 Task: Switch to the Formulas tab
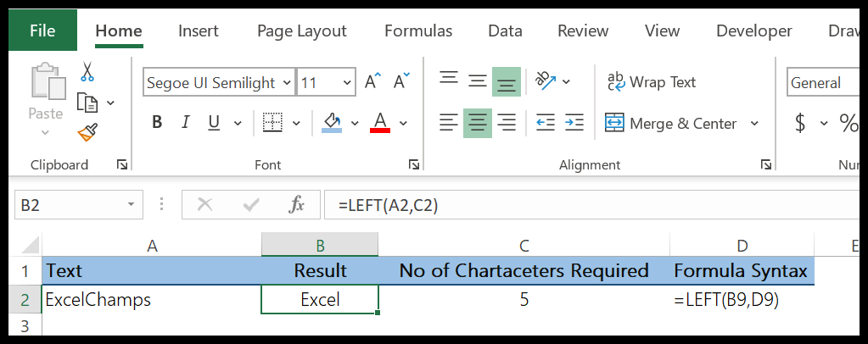point(418,31)
